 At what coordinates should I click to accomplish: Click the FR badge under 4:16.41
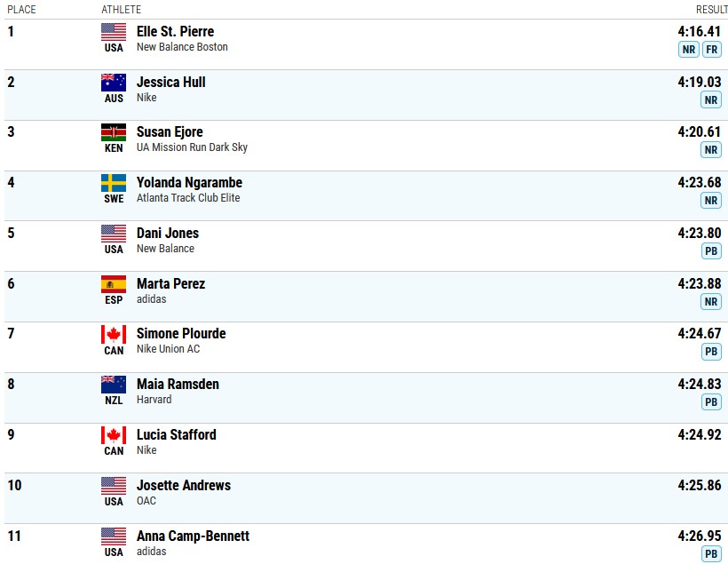point(712,49)
